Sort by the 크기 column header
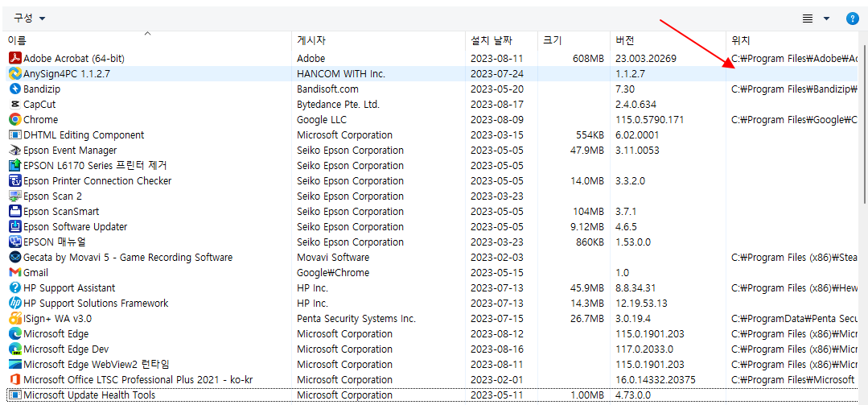 pos(574,40)
